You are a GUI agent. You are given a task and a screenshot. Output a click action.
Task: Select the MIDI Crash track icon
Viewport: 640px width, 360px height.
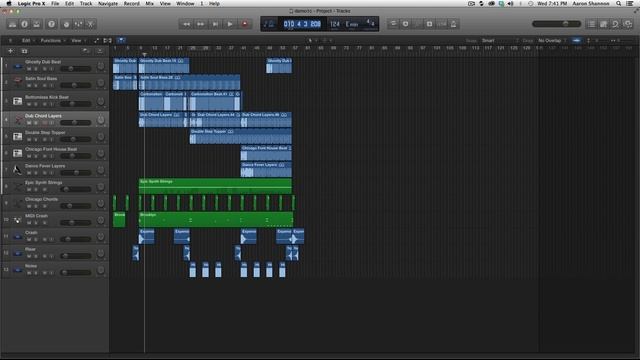coord(18,220)
